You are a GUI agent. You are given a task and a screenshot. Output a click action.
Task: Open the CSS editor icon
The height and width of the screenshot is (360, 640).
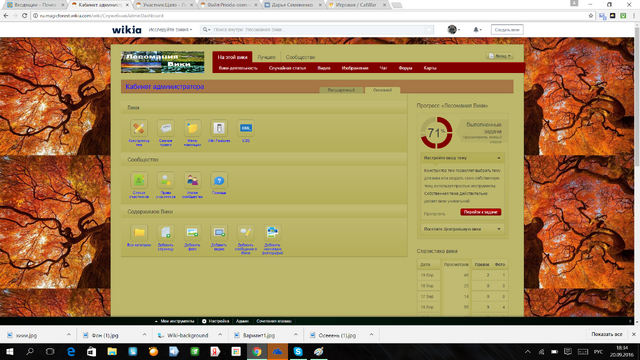[246, 128]
